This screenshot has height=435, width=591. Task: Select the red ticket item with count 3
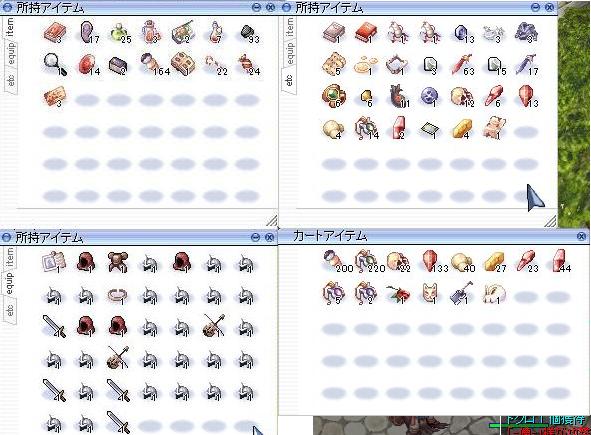(55, 96)
